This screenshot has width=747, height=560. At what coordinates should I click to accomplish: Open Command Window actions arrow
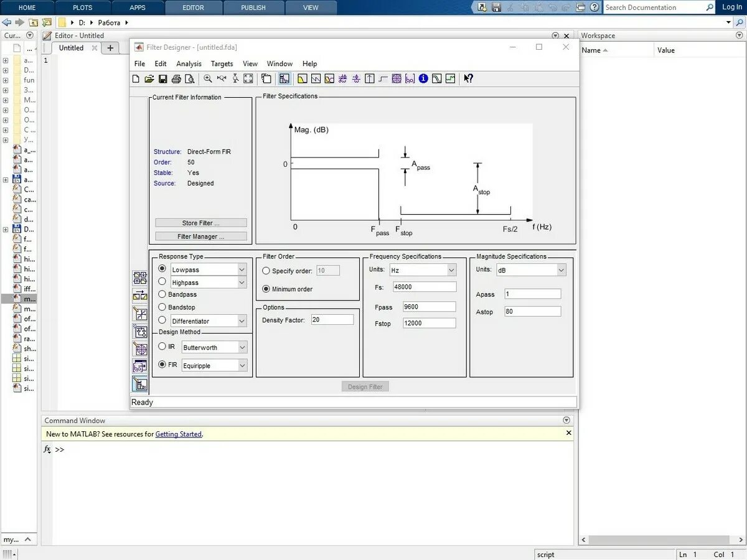click(566, 420)
